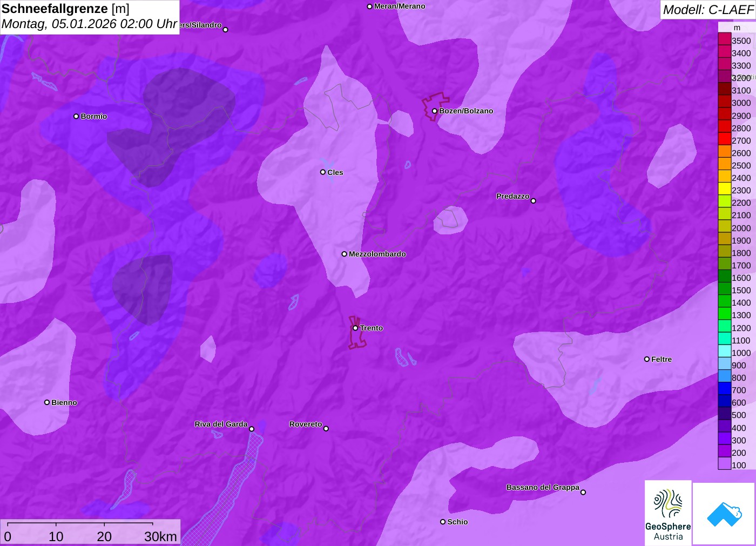Click the Mezzolombardo marker dot
This screenshot has width=756, height=546.
[x=345, y=254]
